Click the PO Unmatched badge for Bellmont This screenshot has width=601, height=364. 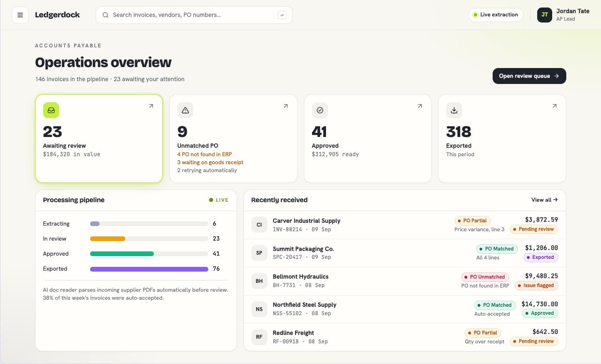point(485,277)
